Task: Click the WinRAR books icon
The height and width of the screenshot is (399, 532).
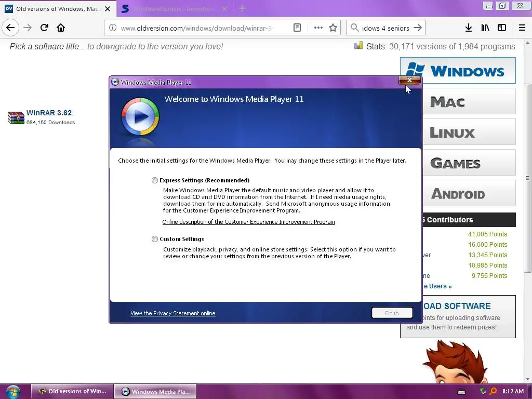Action: click(16, 118)
